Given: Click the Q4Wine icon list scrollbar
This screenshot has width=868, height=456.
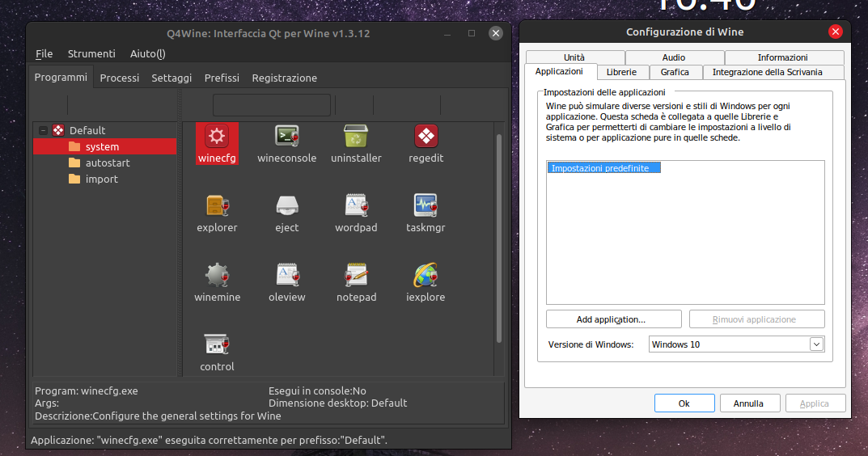Looking at the screenshot, I should point(499,238).
